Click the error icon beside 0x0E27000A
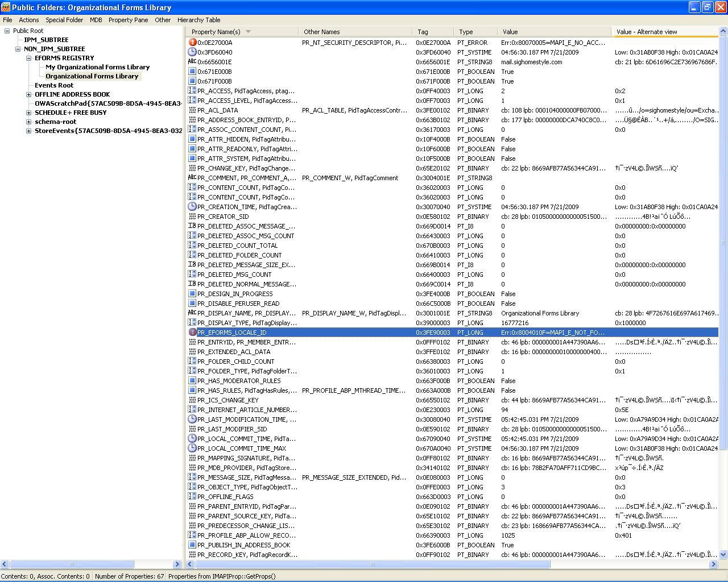The height and width of the screenshot is (582, 728). tap(192, 43)
